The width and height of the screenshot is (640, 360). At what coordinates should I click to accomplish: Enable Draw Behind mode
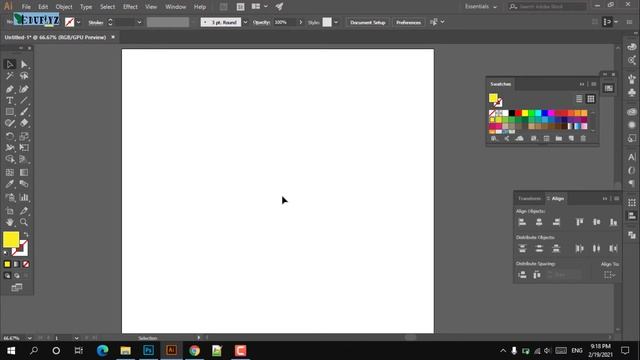17,276
